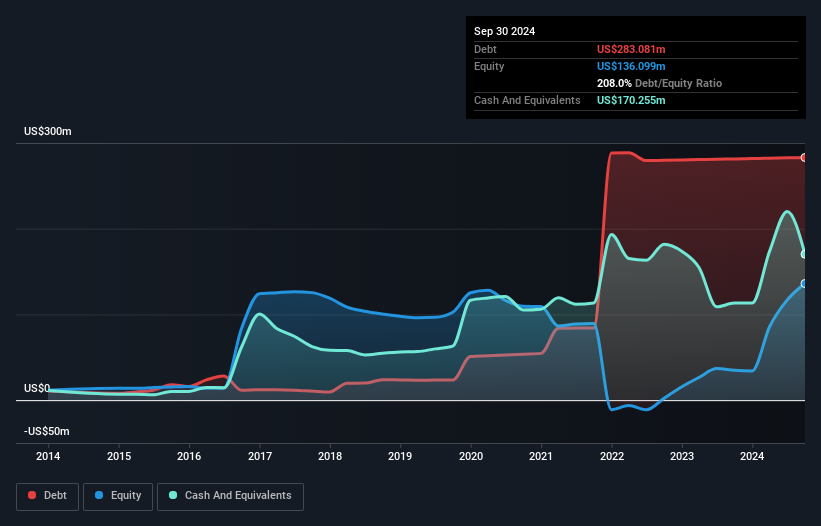Click the 2021 x-axis label
The width and height of the screenshot is (821, 526).
tap(541, 456)
